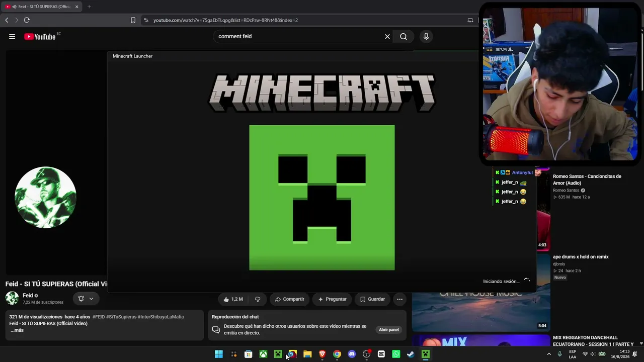
Task: Open OBS Studio from the taskbar
Action: pyautogui.click(x=366, y=354)
